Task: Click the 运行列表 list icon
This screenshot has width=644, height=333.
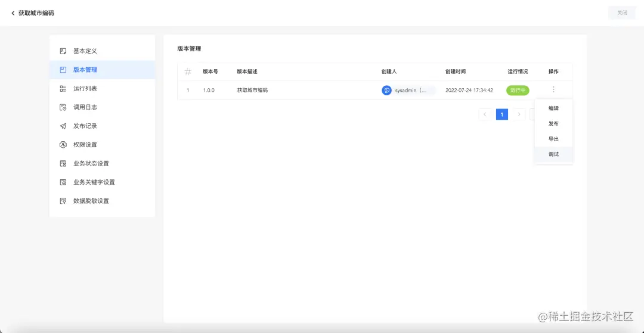Action: coord(63,89)
